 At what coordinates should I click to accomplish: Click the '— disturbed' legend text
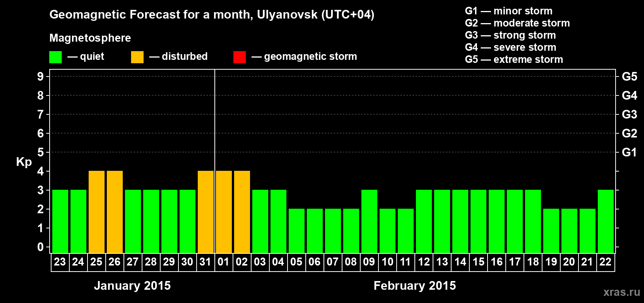178,56
